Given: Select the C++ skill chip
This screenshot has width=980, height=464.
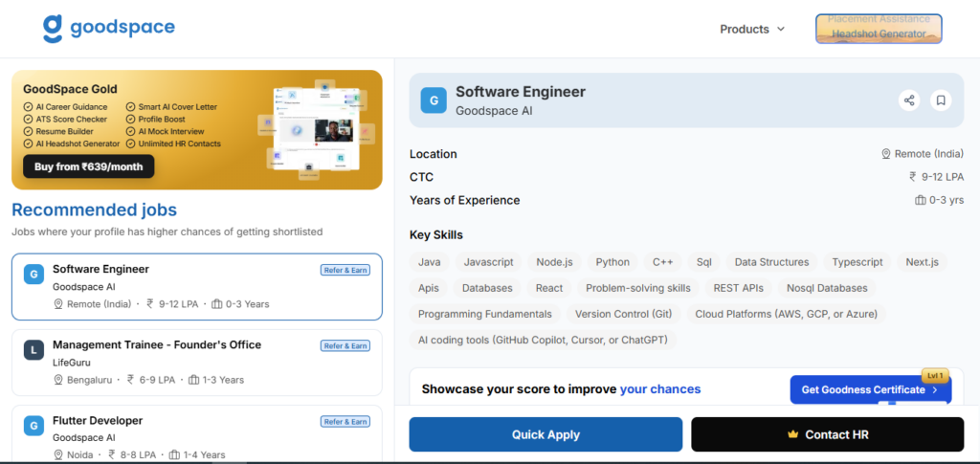Looking at the screenshot, I should [x=663, y=262].
